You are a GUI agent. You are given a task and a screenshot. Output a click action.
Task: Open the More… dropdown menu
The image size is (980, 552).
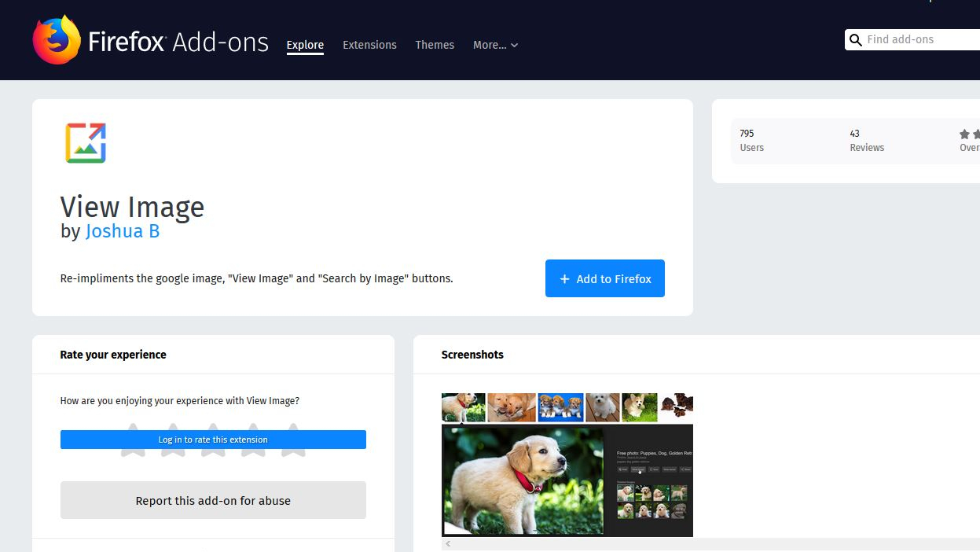(x=495, y=45)
